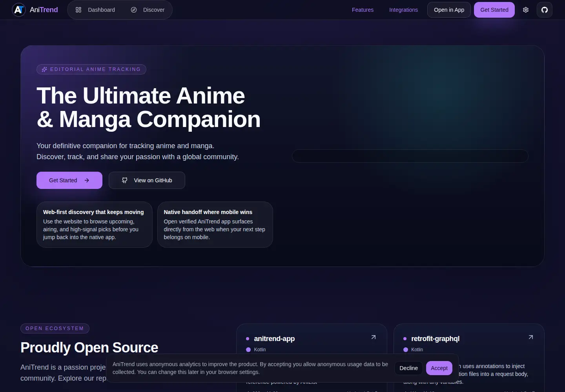Click the View on GitHub button
Screen dimensions: 565x392
tap(147, 180)
